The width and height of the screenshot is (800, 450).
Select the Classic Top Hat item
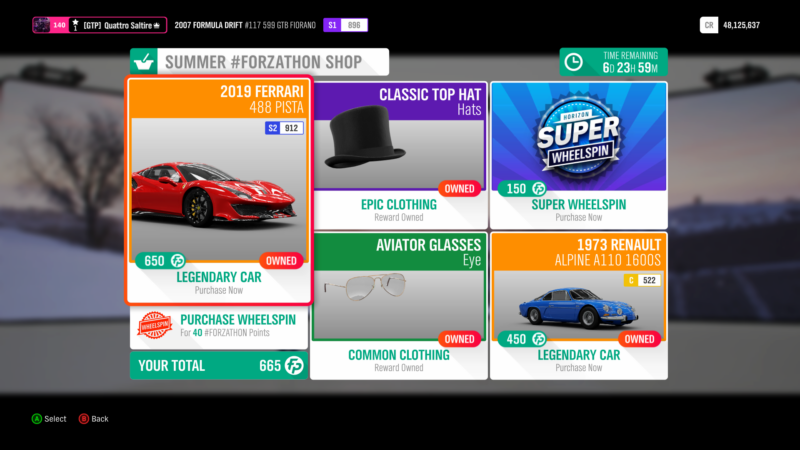(399, 155)
